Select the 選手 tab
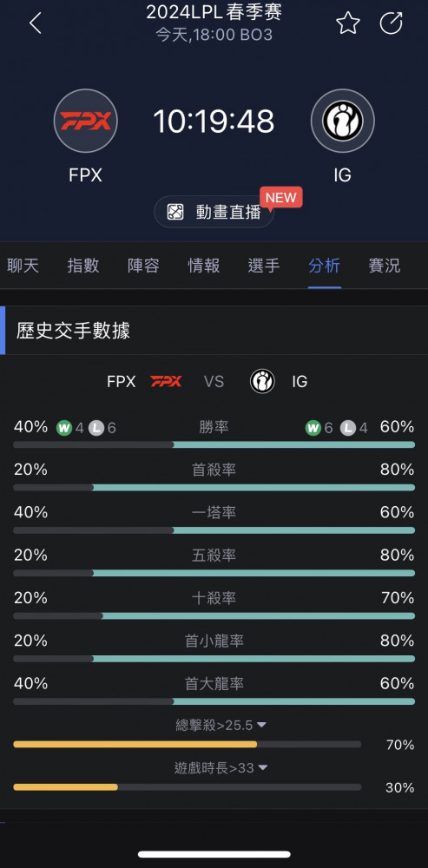The width and height of the screenshot is (428, 868). [x=264, y=266]
